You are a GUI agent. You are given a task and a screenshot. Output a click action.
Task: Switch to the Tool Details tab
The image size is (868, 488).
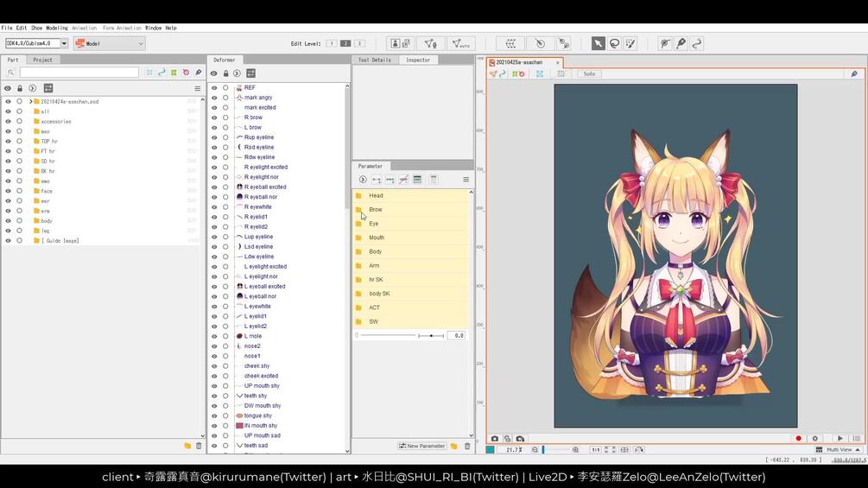click(374, 60)
